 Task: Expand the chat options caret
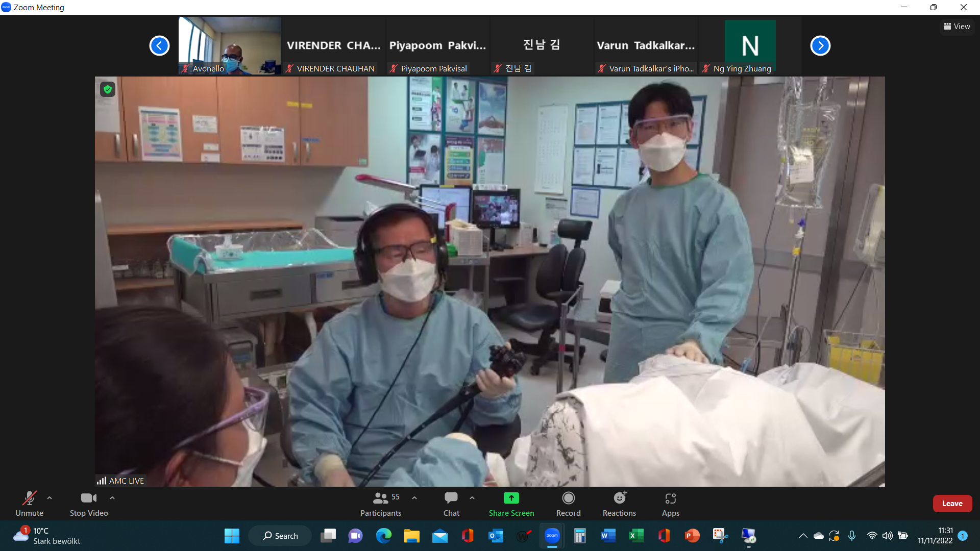(472, 497)
